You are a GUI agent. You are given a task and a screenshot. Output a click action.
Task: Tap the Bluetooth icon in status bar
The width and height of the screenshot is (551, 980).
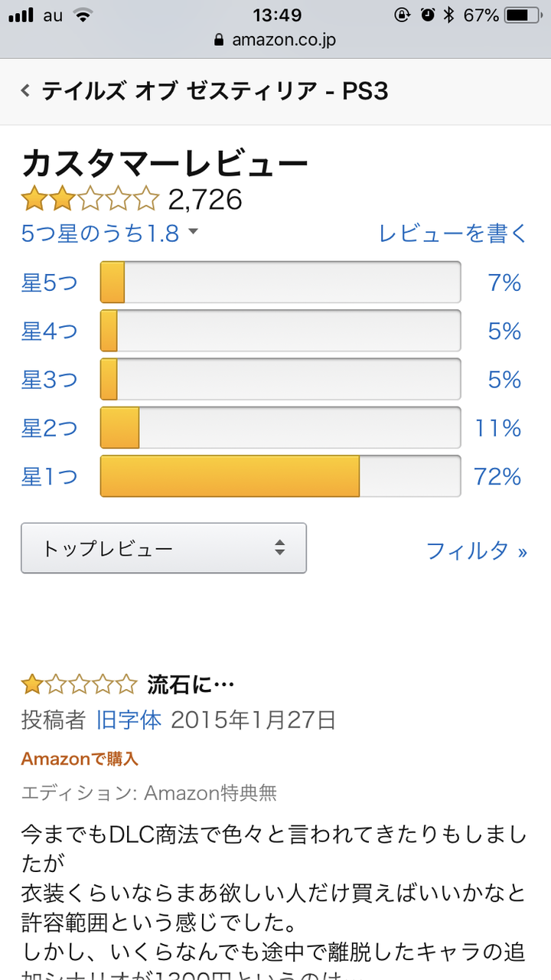449,15
